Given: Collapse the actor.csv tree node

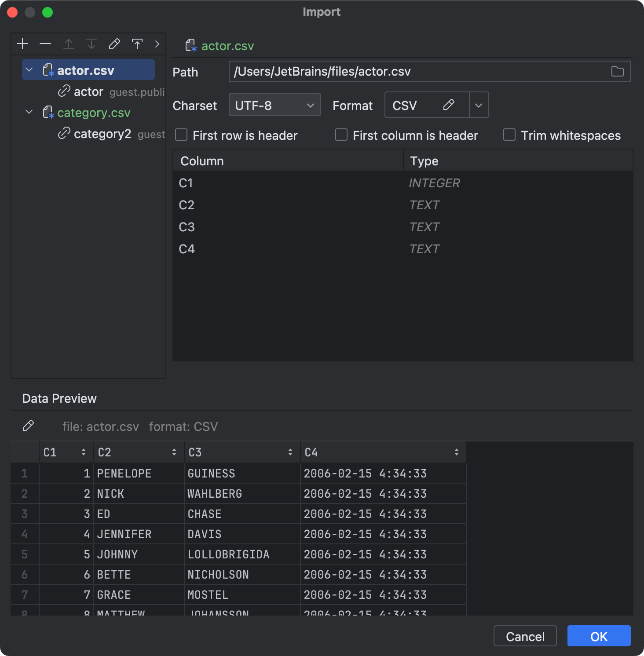Looking at the screenshot, I should tap(29, 69).
